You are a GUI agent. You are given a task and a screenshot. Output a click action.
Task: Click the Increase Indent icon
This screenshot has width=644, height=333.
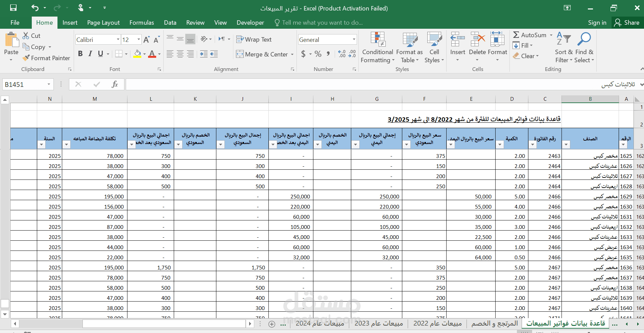[204, 54]
